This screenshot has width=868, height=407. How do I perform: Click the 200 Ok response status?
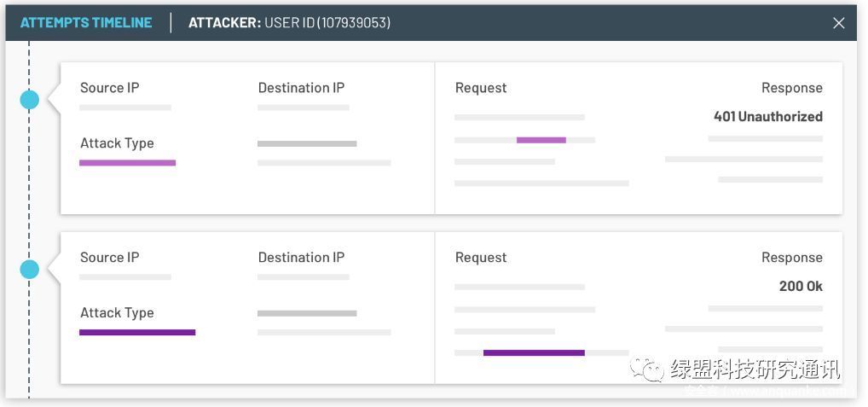[x=801, y=286]
